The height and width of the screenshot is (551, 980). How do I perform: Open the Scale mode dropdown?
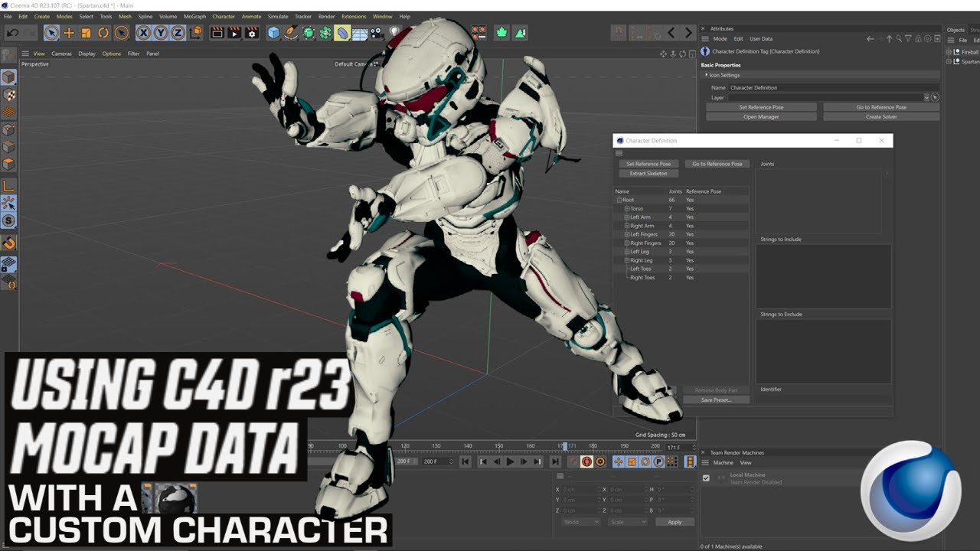click(627, 522)
